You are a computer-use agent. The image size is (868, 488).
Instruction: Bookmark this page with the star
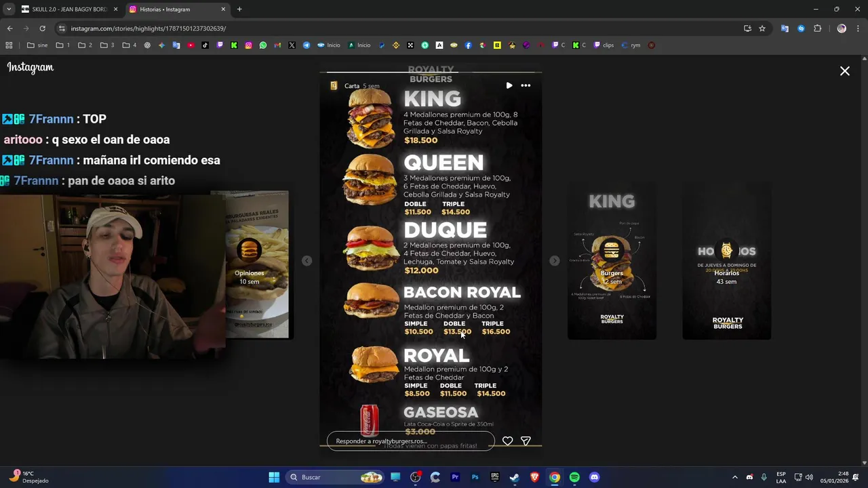pos(762,28)
